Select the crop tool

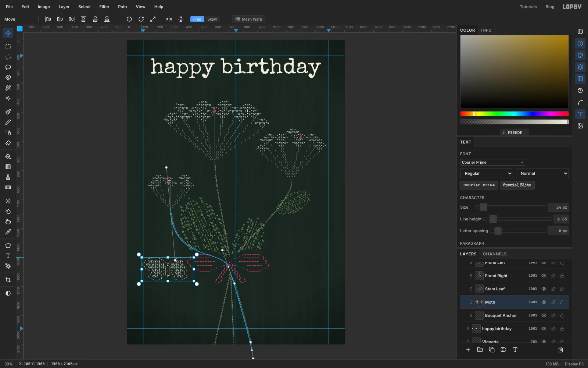pos(8,280)
